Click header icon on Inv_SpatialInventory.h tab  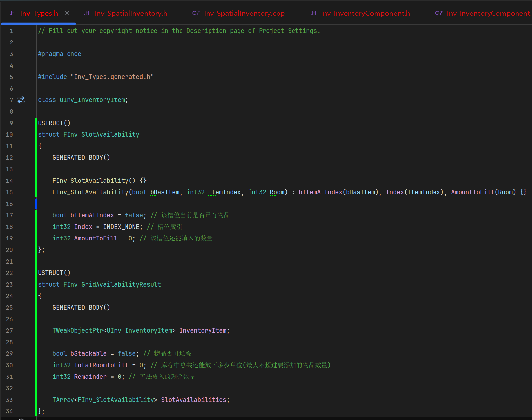tap(87, 13)
